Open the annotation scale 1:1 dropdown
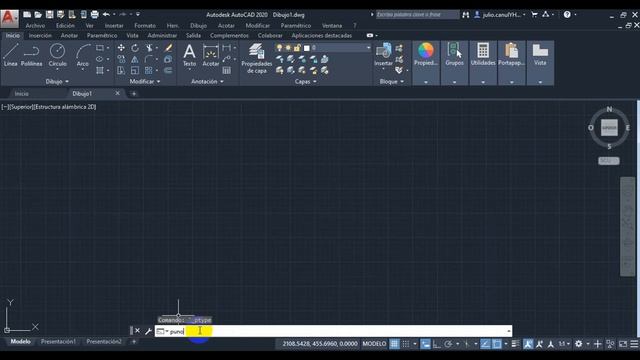This screenshot has width=640, height=360. click(564, 344)
